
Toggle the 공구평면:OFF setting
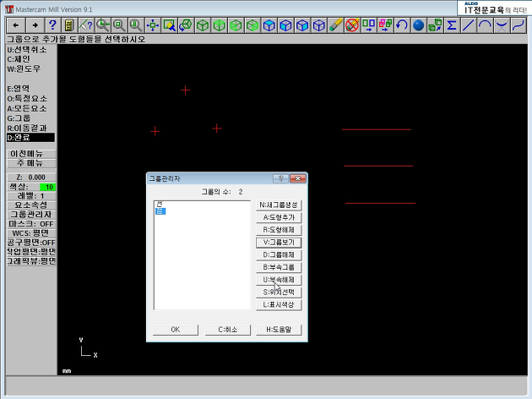coord(31,243)
